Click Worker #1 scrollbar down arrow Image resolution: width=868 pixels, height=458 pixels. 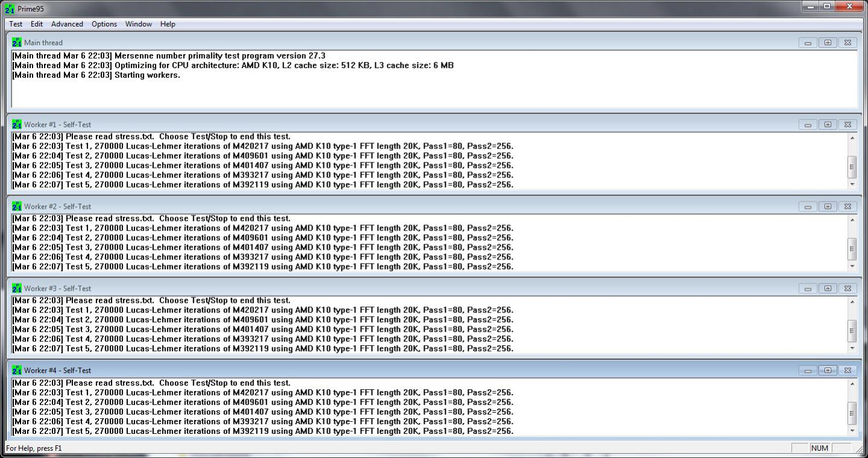tap(852, 184)
